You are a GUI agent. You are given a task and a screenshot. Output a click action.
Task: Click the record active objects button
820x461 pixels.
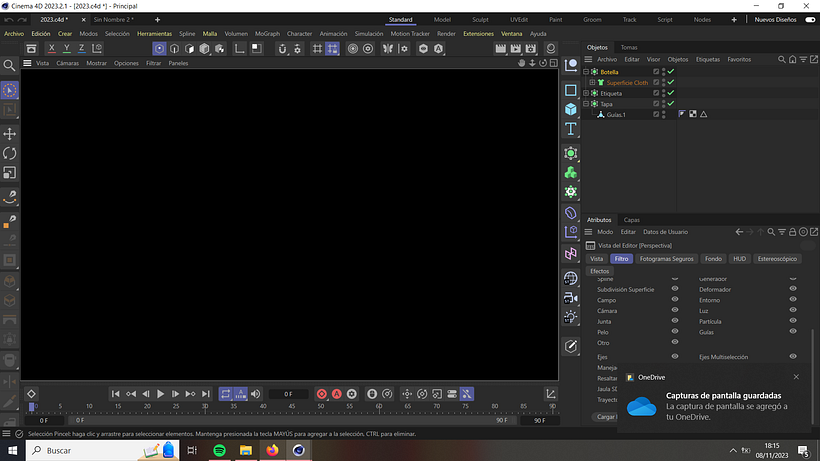(322, 394)
